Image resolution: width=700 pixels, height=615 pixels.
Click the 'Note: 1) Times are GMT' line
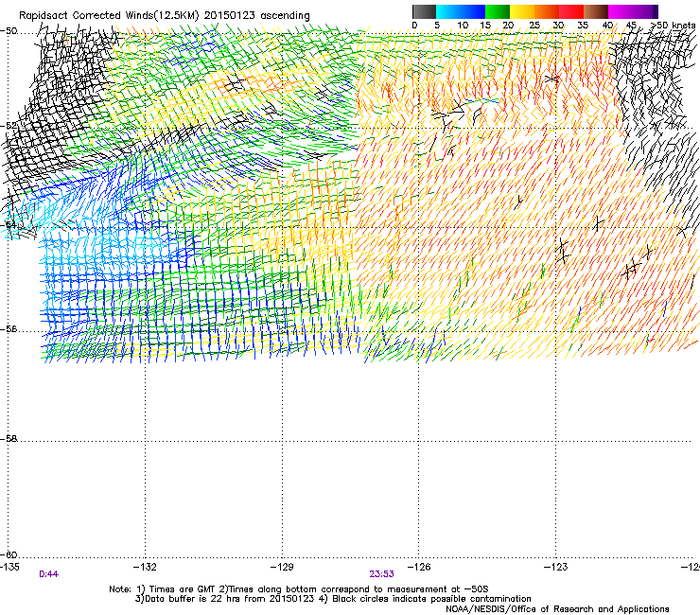pyautogui.click(x=299, y=589)
